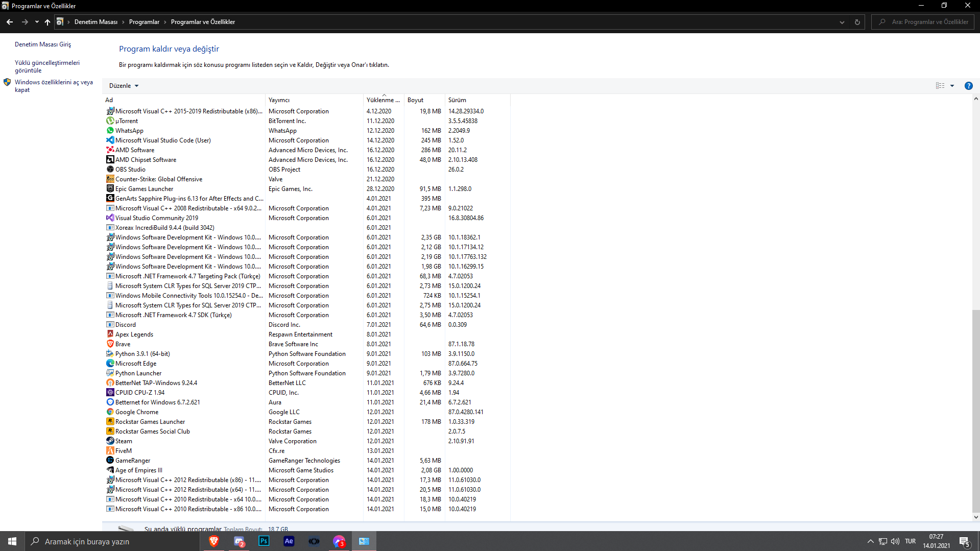Click the program list vertical scrollbar thumb
This screenshot has width=980, height=551.
click(976, 411)
